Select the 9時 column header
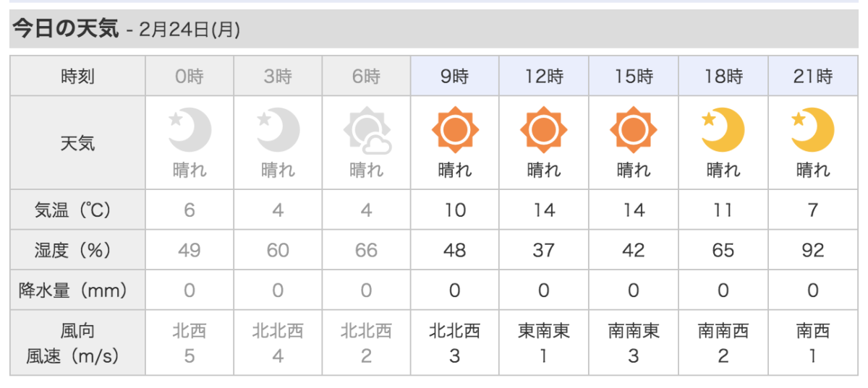Screen dimensions: 868x388 [455, 76]
